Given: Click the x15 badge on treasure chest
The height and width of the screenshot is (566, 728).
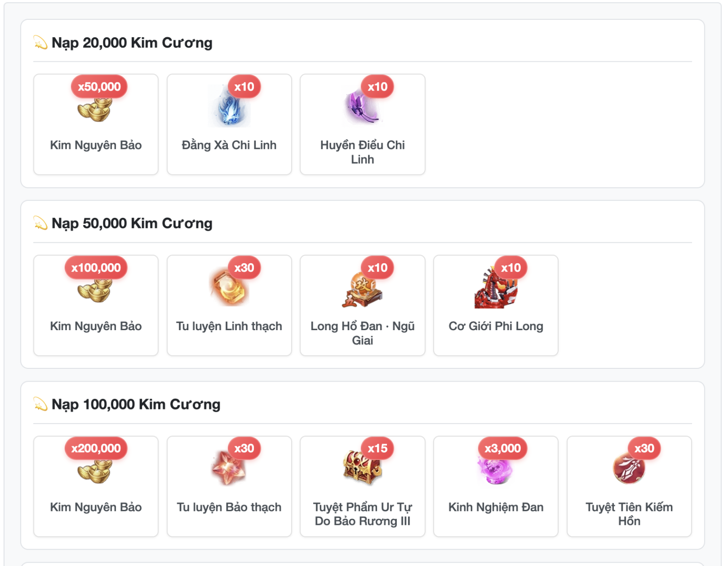Looking at the screenshot, I should tap(377, 449).
